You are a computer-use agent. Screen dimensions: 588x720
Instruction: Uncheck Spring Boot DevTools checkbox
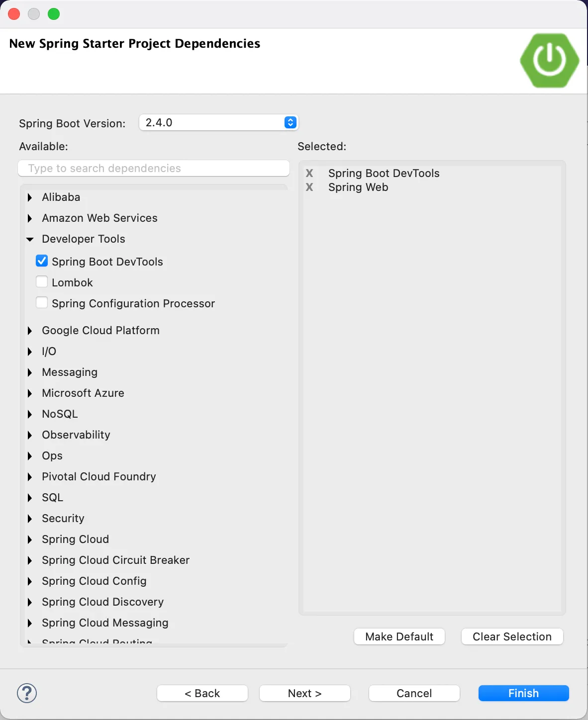(42, 261)
